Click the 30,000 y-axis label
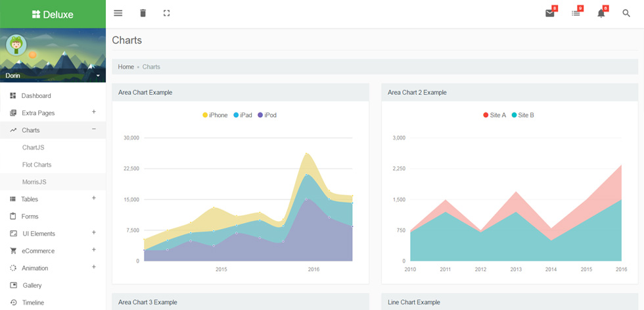Viewport: 644px width, 310px height. pyautogui.click(x=131, y=138)
